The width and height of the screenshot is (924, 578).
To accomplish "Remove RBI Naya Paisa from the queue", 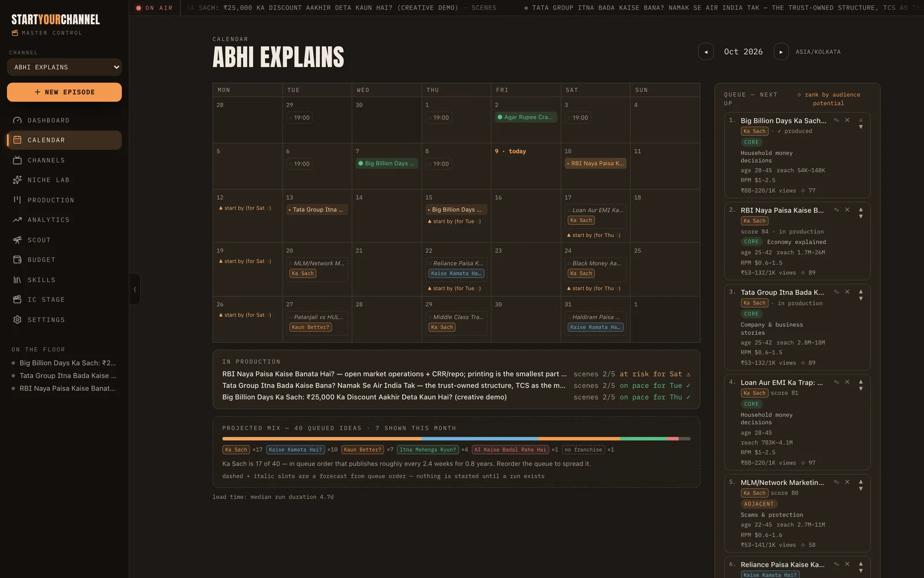I will click(847, 210).
